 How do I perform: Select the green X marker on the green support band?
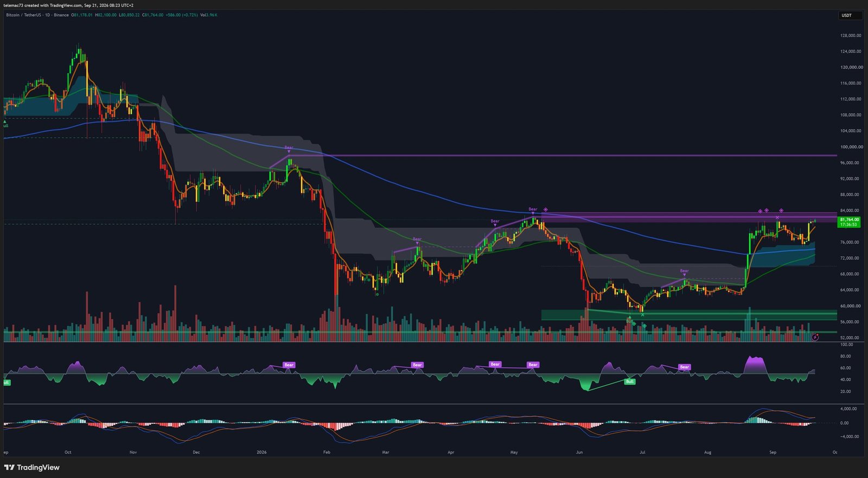click(x=643, y=315)
